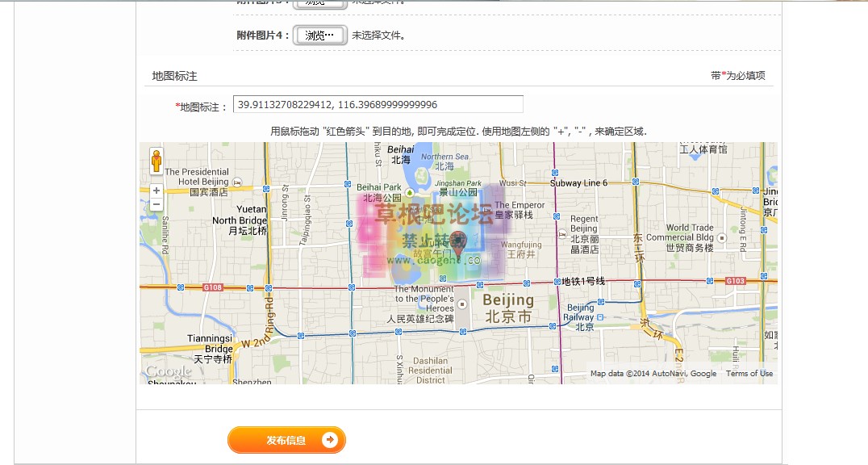Image resolution: width=868 pixels, height=465 pixels.
Task: Click the hotel bed icon near Presidential Hotel Beijing
Action: (236, 182)
